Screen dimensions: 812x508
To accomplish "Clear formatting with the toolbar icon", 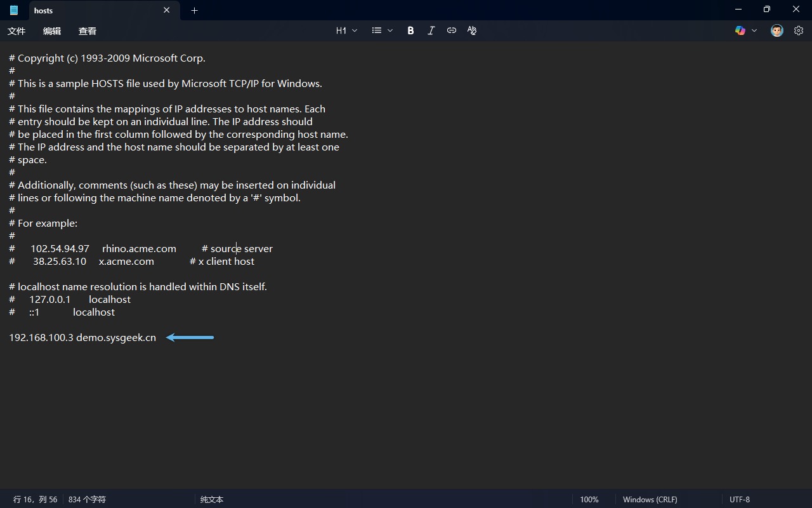I will click(471, 30).
